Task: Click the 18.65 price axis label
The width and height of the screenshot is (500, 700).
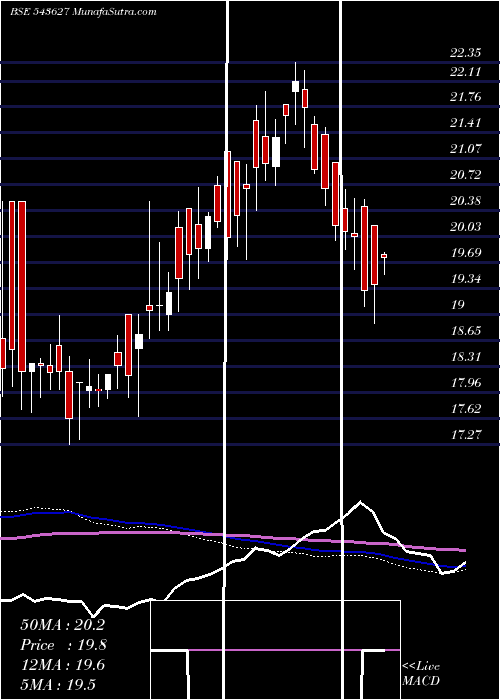Action: click(466, 331)
